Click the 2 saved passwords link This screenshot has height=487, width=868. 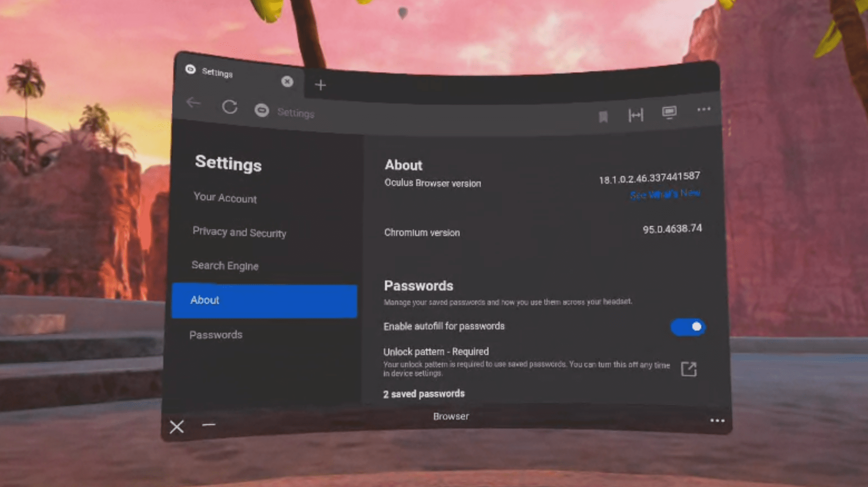tap(423, 393)
